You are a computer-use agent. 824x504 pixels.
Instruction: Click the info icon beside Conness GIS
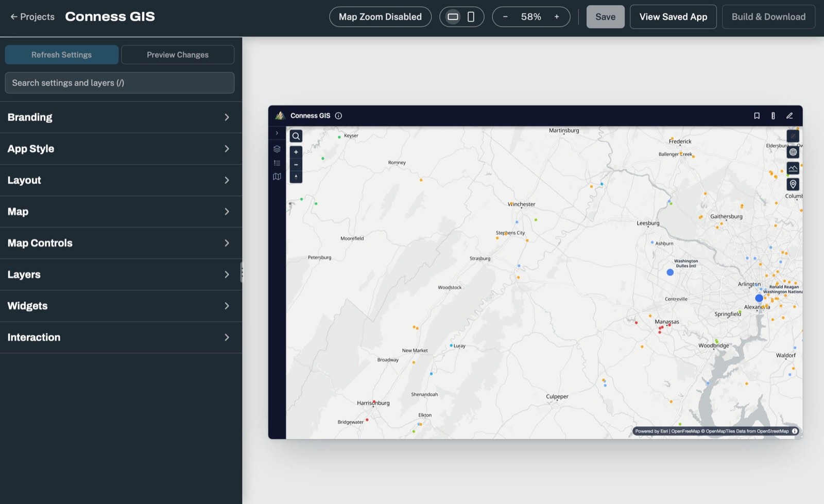coord(338,116)
